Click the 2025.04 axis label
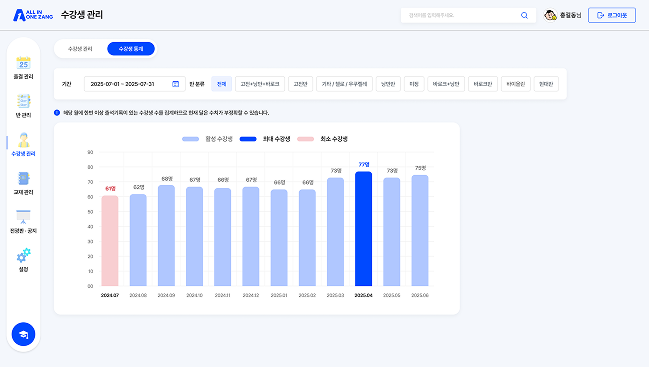The image size is (649, 367). 363,295
